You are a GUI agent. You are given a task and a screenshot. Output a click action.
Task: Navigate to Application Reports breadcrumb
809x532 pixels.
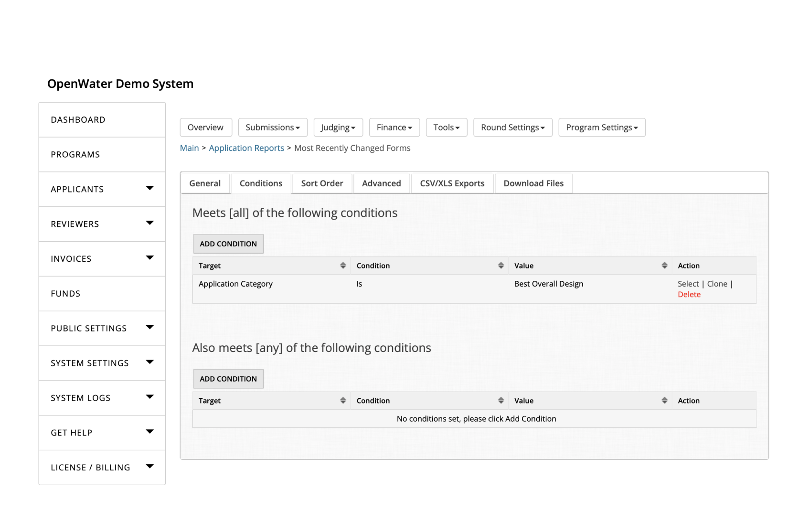(246, 148)
